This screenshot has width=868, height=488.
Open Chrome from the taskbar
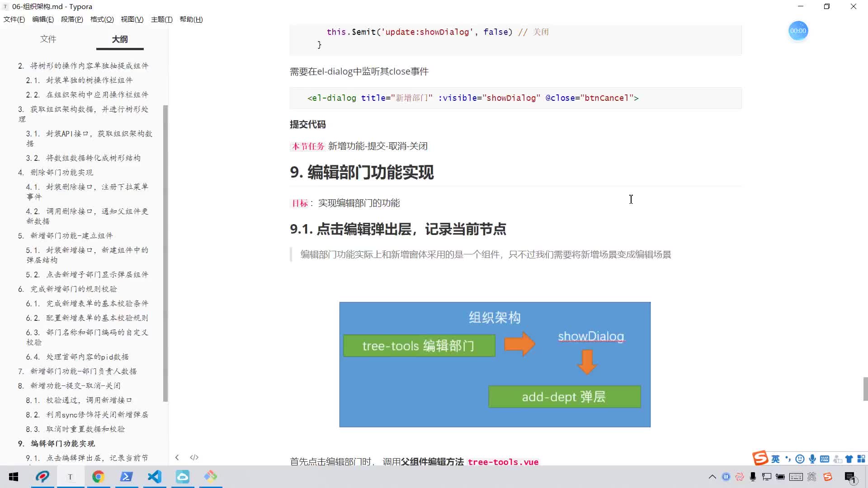pyautogui.click(x=98, y=477)
